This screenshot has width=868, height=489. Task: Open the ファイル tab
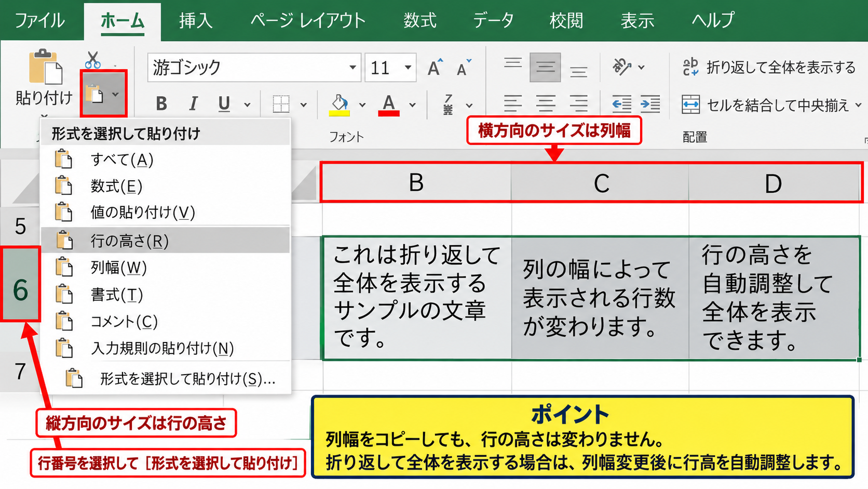pos(40,20)
